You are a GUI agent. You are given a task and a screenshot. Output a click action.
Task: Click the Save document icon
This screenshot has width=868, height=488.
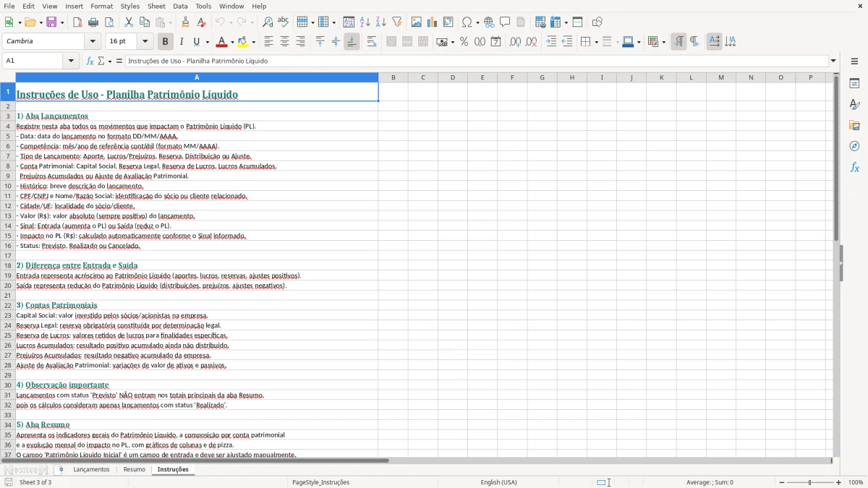[x=51, y=22]
